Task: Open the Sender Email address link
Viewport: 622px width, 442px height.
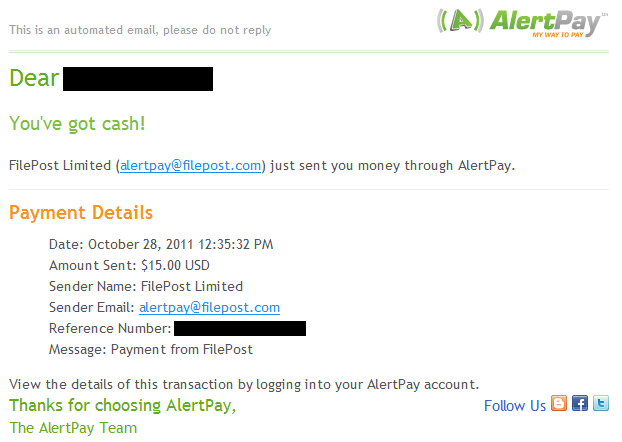Action: tap(209, 307)
